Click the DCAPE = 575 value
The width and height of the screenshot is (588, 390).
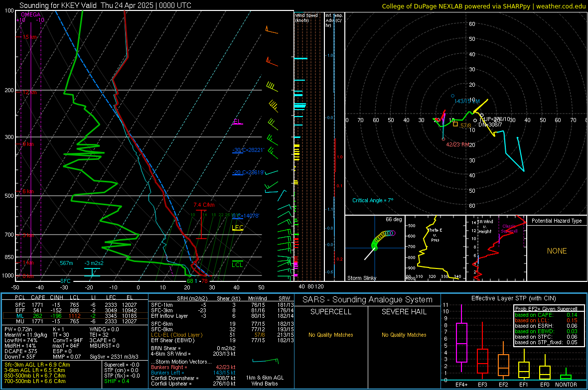(21, 351)
